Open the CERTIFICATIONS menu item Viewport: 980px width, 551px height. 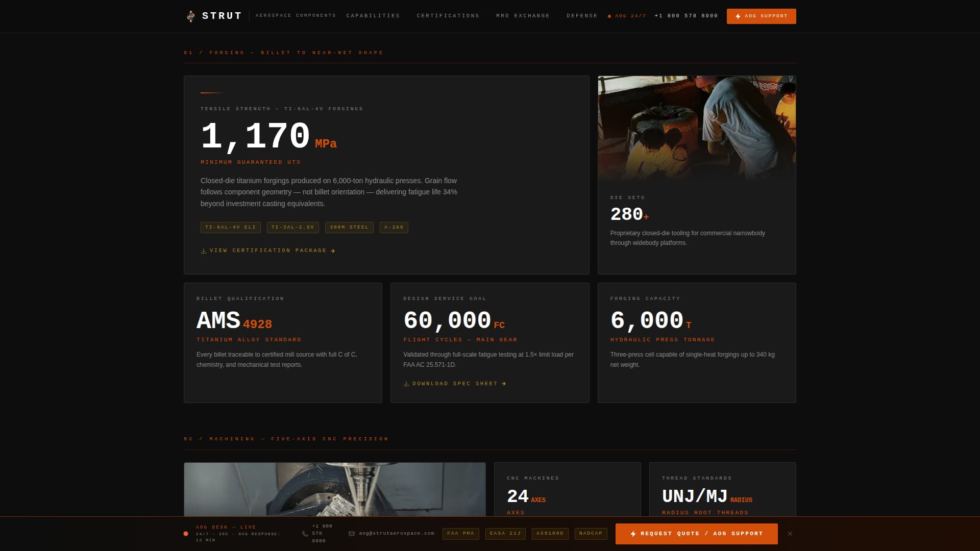click(x=448, y=16)
